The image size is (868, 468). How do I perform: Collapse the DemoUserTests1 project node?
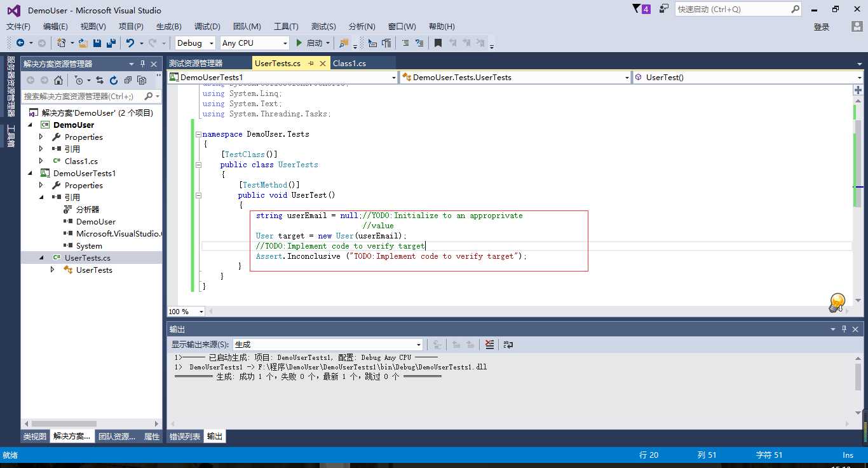click(x=30, y=174)
